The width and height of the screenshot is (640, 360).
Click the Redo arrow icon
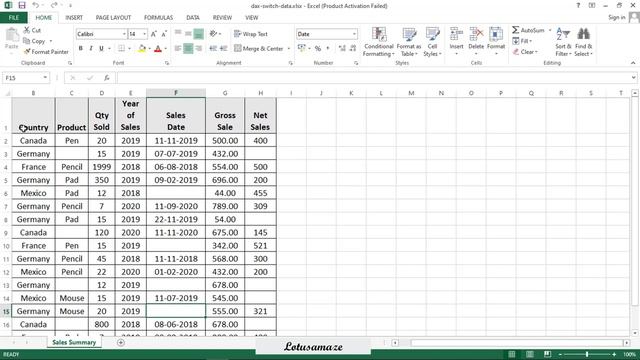pos(54,5)
